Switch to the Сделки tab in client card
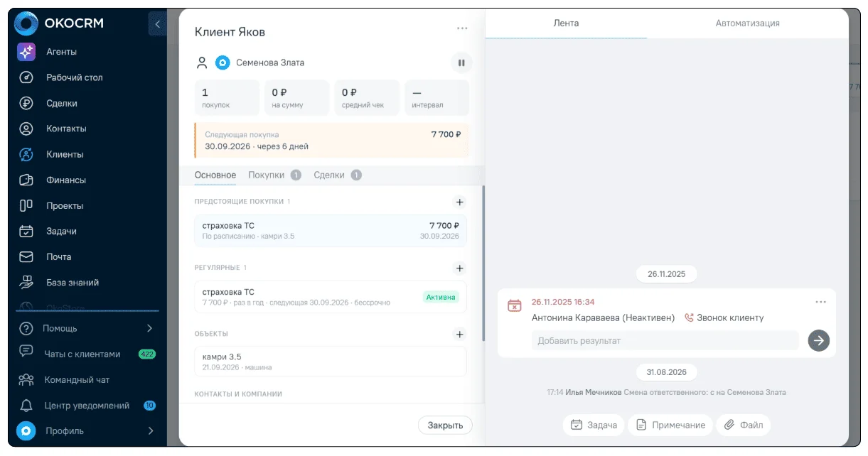The height and width of the screenshot is (456, 868). (x=338, y=175)
